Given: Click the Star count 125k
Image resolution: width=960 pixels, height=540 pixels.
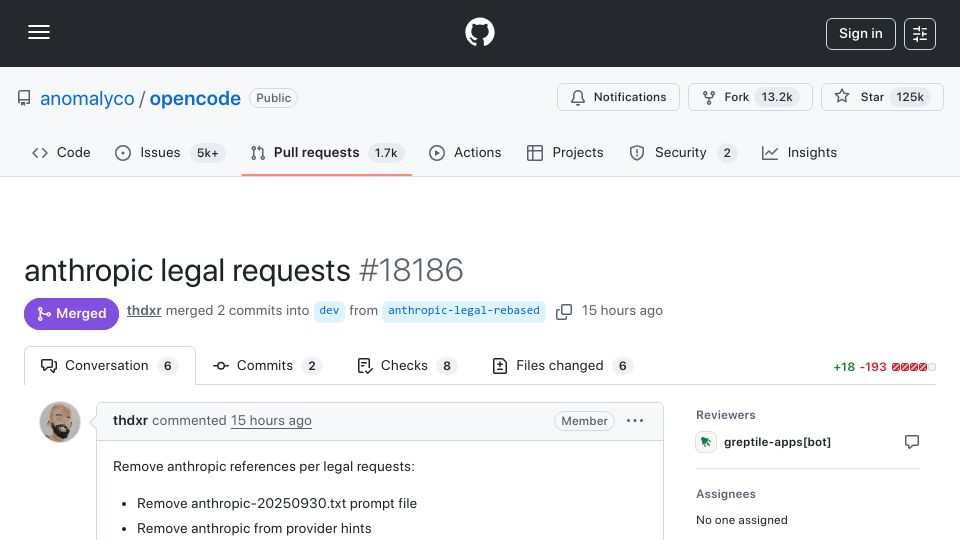Looking at the screenshot, I should pyautogui.click(x=910, y=97).
